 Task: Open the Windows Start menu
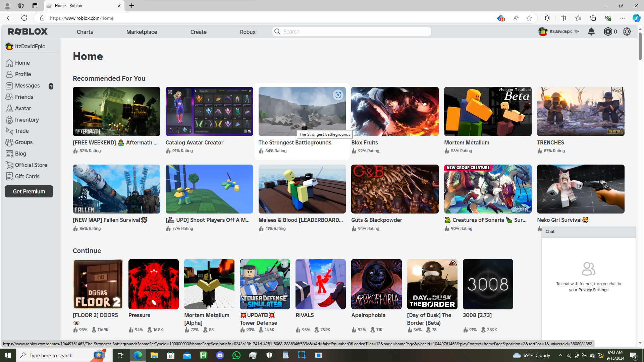(x=8, y=355)
